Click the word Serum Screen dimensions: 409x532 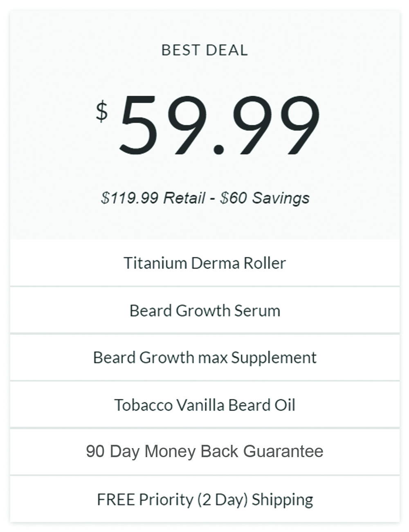pyautogui.click(x=257, y=310)
